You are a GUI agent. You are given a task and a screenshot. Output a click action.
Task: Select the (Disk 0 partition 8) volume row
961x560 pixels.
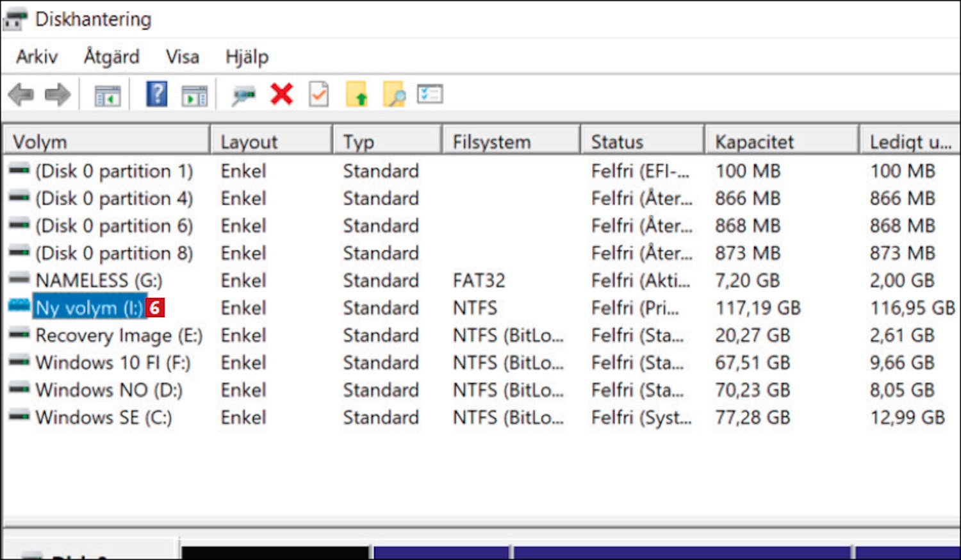pyautogui.click(x=114, y=254)
